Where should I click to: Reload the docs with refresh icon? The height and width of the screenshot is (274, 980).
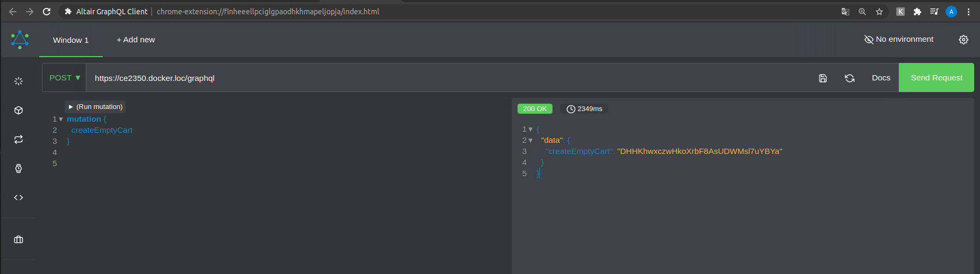pos(850,78)
